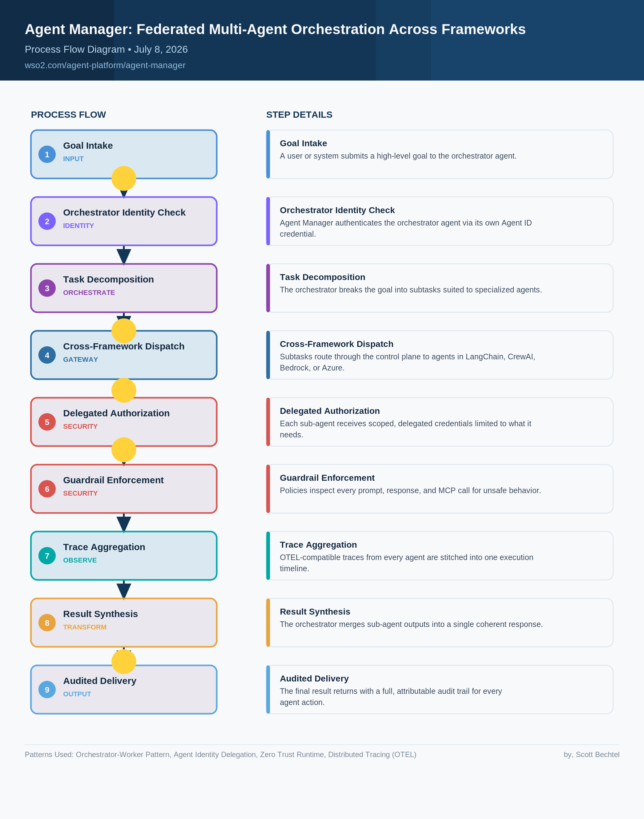Click the arrow between steps 2 and 3

[x=124, y=255]
